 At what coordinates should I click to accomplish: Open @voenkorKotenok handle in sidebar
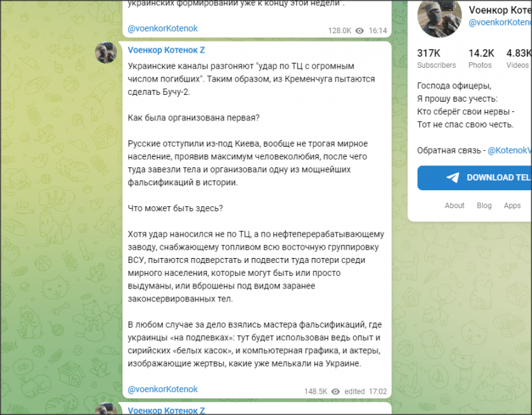pos(499,22)
